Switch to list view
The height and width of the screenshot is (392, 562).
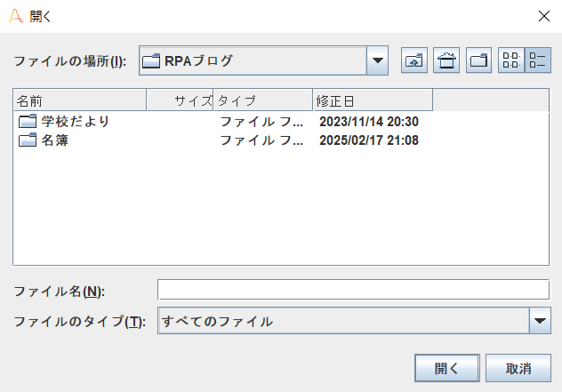pos(511,60)
